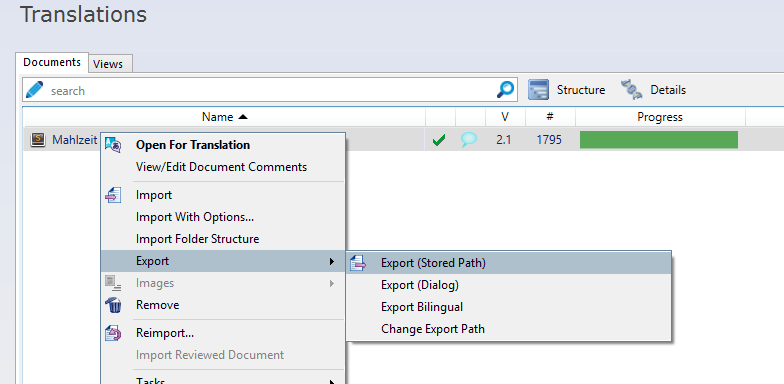Viewport: 784px width, 384px height.
Task: Expand the Export submenu arrow
Action: [332, 261]
